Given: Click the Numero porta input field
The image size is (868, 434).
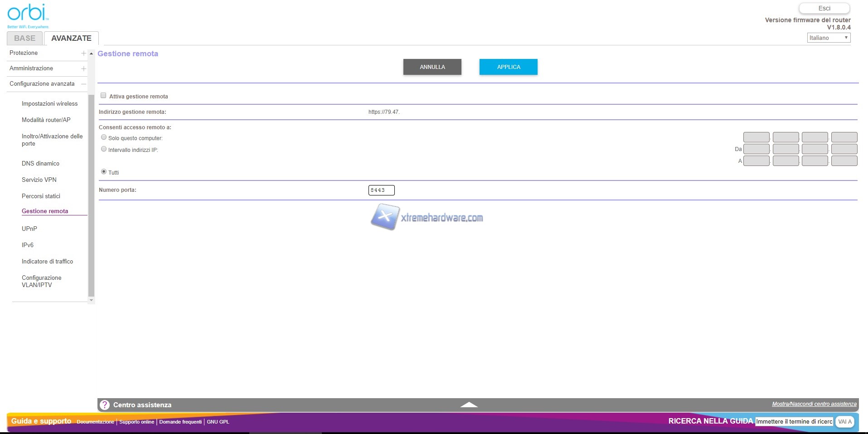Looking at the screenshot, I should 381,190.
